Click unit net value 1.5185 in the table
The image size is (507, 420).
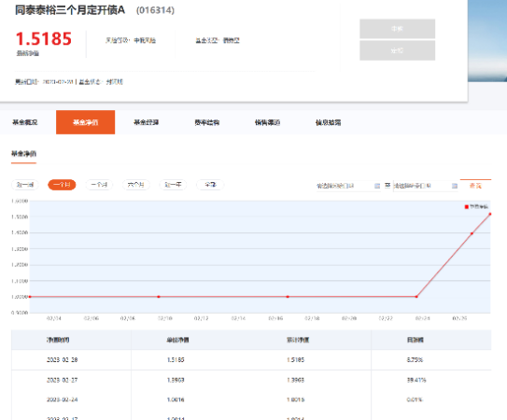point(176,360)
